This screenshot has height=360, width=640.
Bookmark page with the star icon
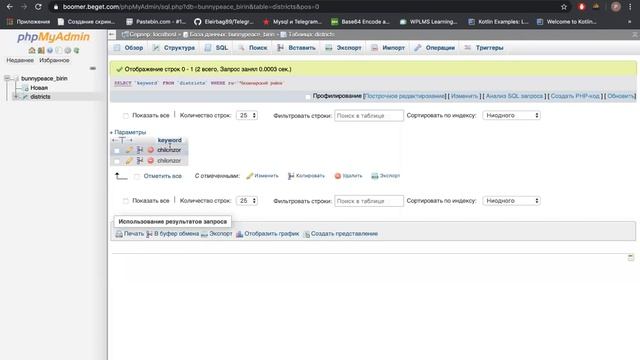point(564,7)
